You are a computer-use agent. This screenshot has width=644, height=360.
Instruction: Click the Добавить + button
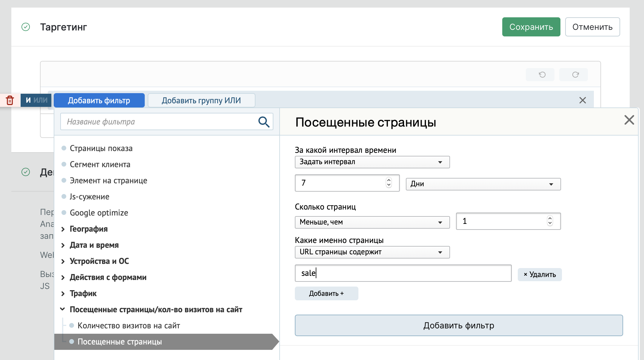pyautogui.click(x=326, y=293)
